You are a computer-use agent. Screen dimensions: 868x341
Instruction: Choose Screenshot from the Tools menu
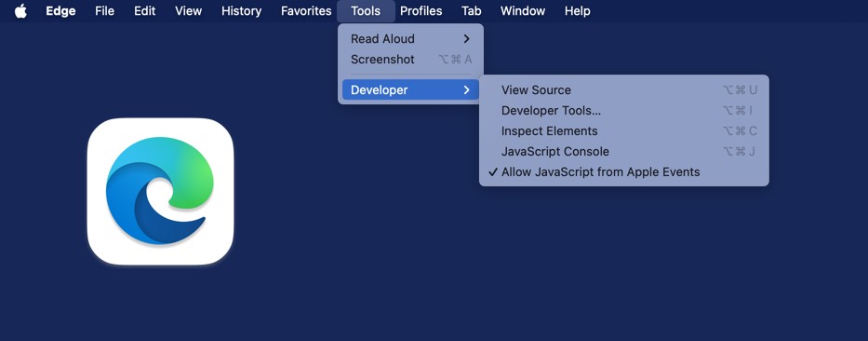410,60
